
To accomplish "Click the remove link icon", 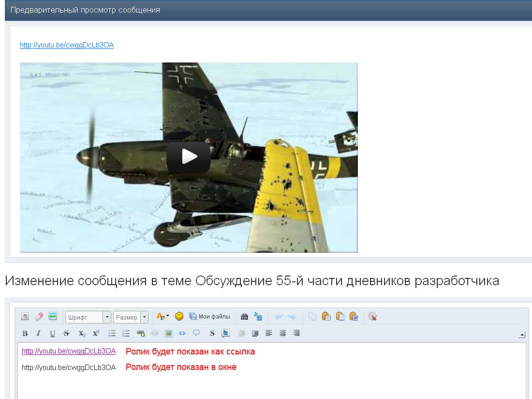I will coord(155,334).
